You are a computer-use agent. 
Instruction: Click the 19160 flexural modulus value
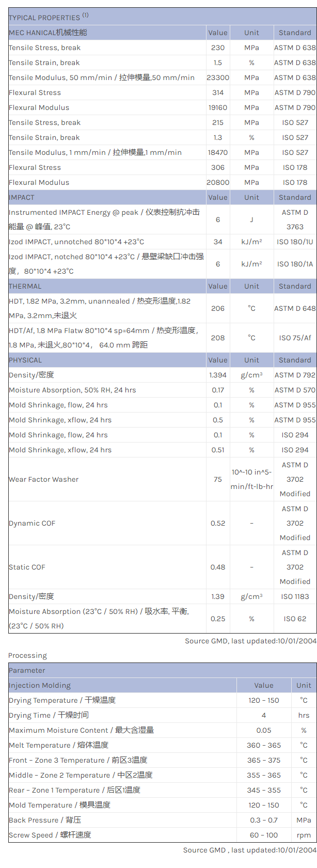(x=218, y=107)
